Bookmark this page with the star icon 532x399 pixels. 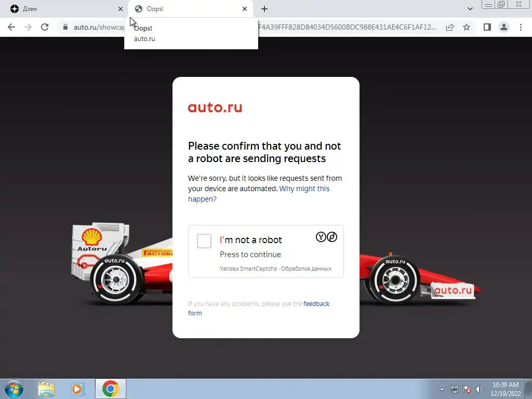pos(467,27)
